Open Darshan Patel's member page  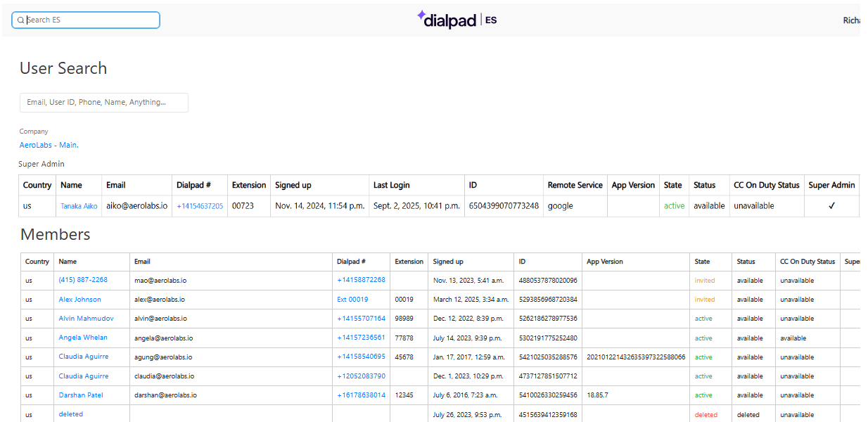click(x=81, y=395)
